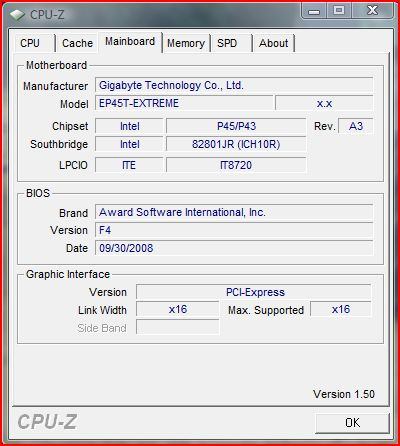Click the BIOS Brand field Award Software International
Image resolution: width=400 pixels, height=446 pixels.
click(234, 212)
